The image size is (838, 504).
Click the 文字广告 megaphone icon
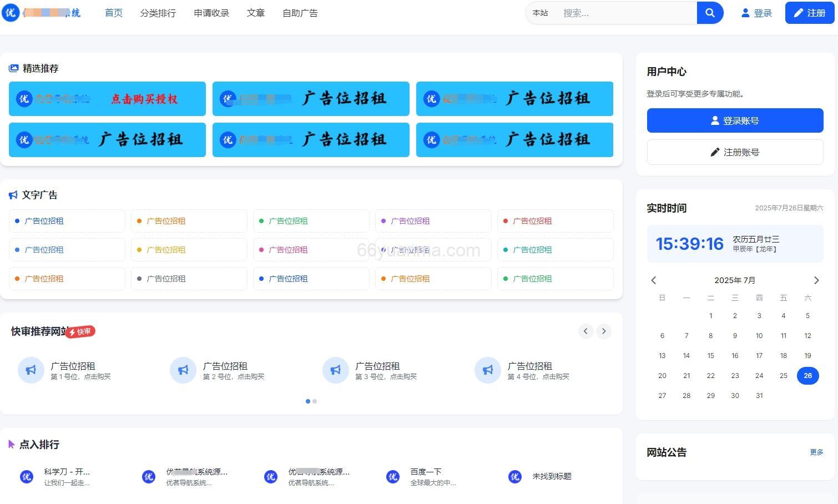(13, 194)
